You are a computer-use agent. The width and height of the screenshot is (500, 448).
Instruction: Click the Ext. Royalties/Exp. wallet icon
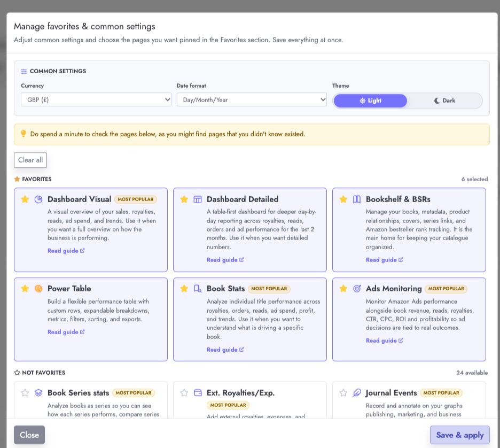tap(198, 393)
